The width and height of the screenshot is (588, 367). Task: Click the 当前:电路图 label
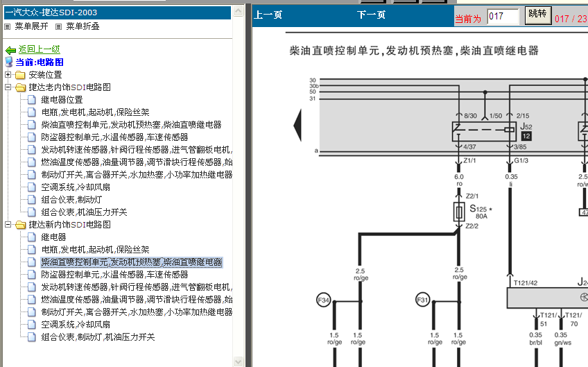pos(40,62)
